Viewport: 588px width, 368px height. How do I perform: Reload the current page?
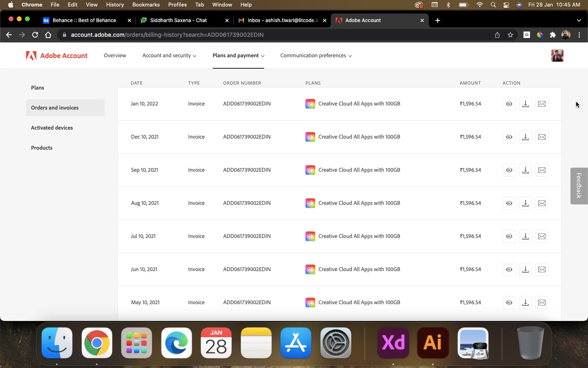35,35
